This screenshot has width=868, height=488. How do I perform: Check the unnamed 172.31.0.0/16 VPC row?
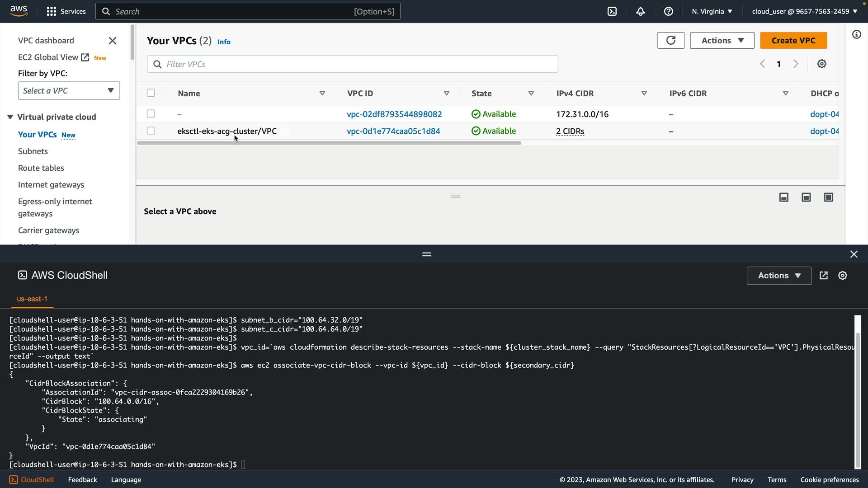pos(151,114)
